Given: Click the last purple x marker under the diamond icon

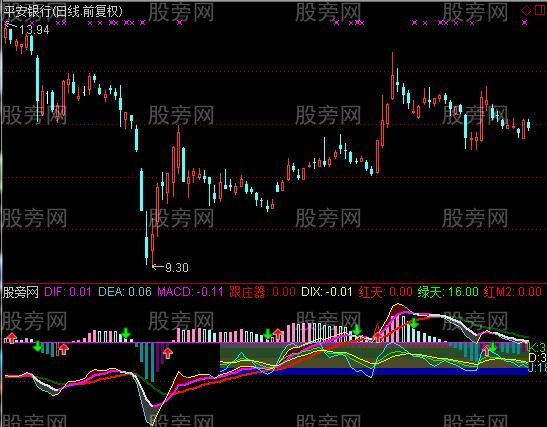Looking at the screenshot, I should (x=524, y=23).
